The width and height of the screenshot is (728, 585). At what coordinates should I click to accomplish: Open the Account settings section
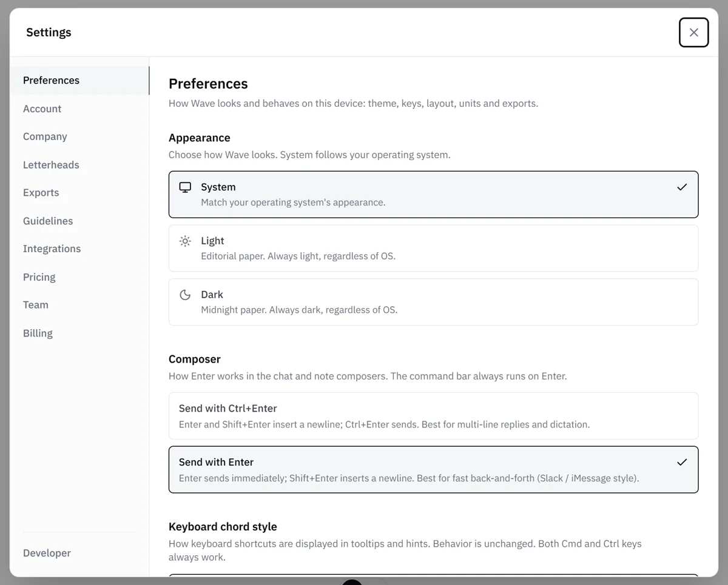coord(79,109)
